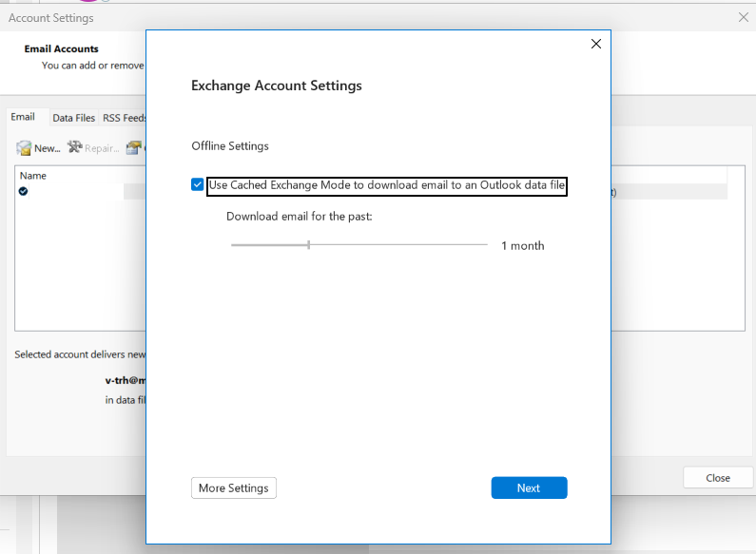Click the Offline Settings heading

pyautogui.click(x=230, y=146)
